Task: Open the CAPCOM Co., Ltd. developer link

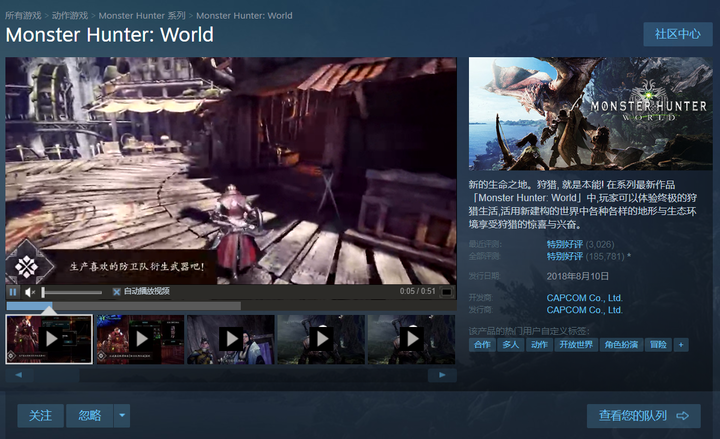Action: [584, 297]
